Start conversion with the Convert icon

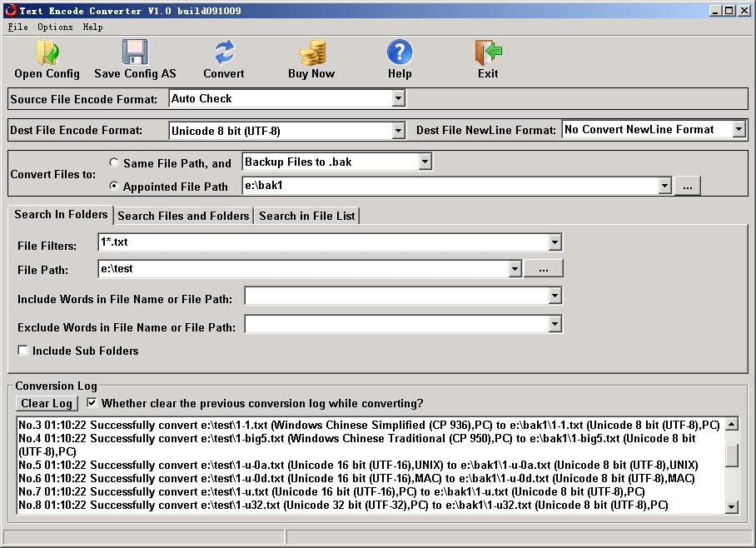coord(224,52)
